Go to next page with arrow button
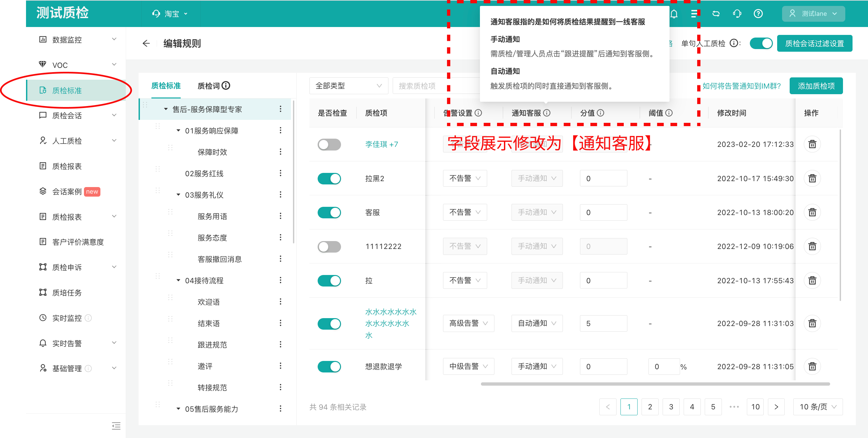Viewport: 868px width, 438px height. pyautogui.click(x=776, y=407)
